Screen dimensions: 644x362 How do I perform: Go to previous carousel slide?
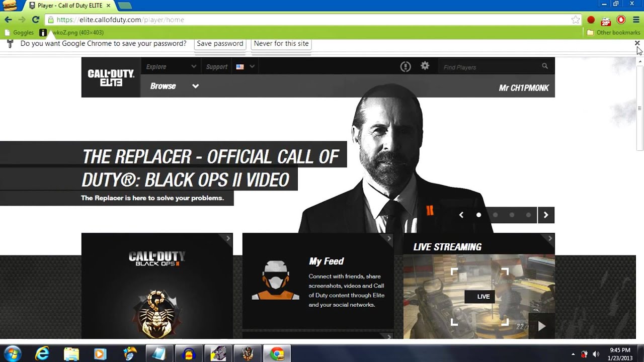461,215
